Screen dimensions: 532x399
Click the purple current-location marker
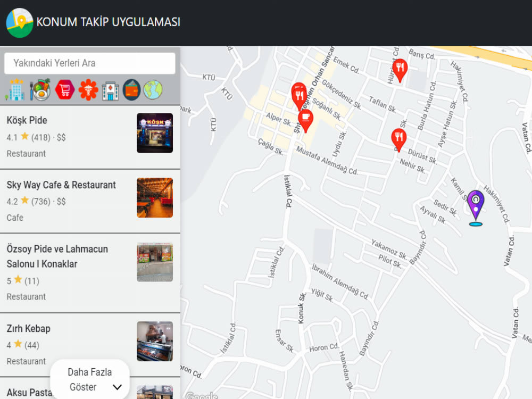476,207
